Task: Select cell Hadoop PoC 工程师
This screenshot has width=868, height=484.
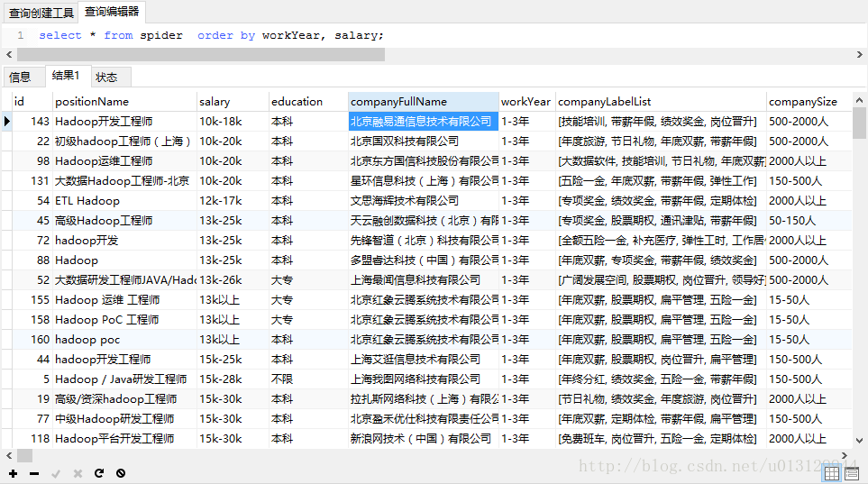Action: [124, 320]
